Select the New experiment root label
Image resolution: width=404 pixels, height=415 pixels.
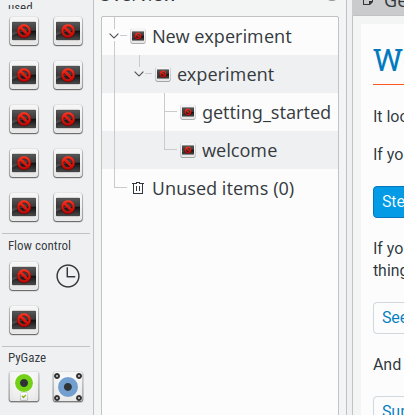pos(222,37)
